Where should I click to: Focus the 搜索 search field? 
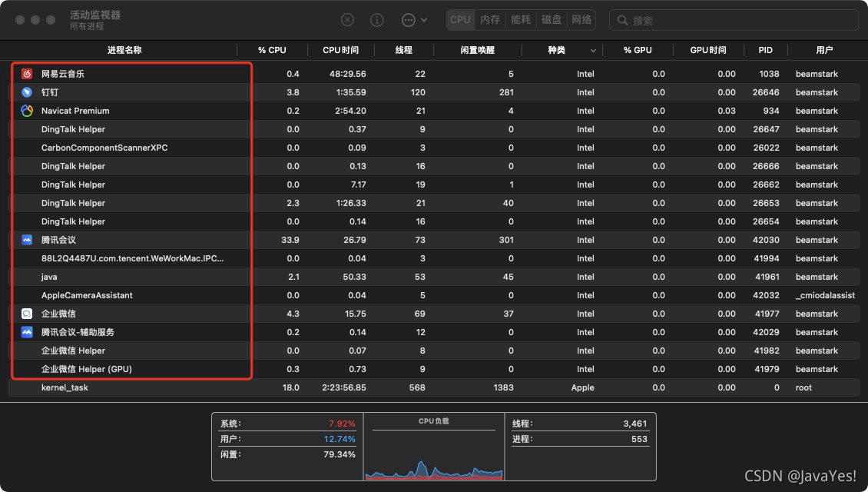[734, 21]
